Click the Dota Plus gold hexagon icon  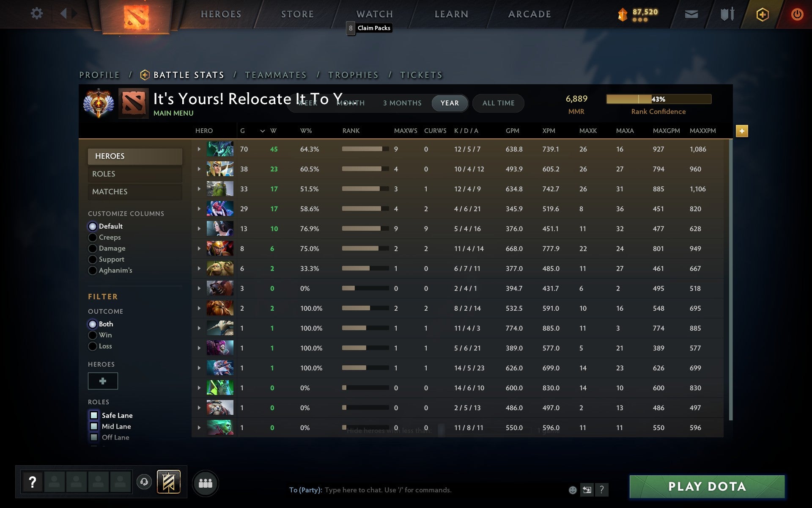point(762,14)
